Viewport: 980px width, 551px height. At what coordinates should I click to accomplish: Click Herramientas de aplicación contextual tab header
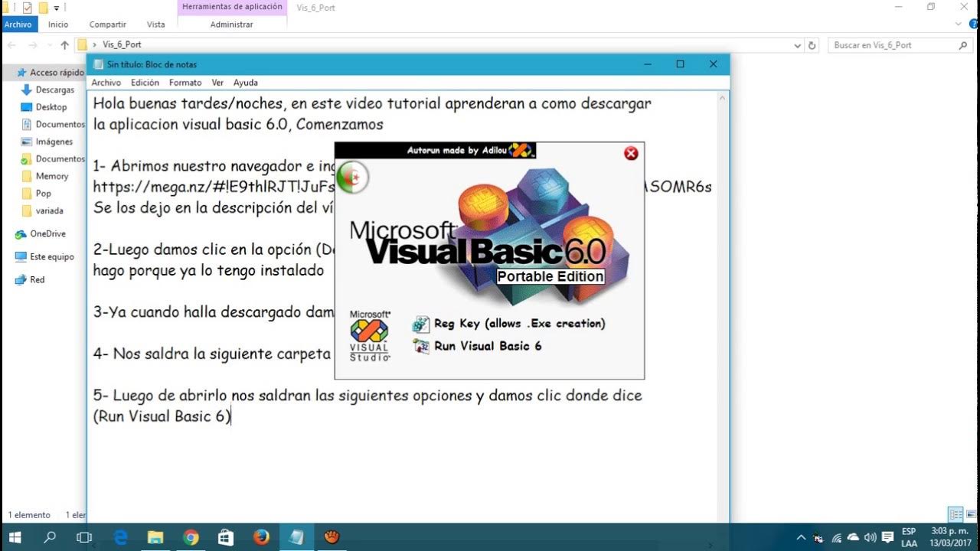[x=232, y=7]
